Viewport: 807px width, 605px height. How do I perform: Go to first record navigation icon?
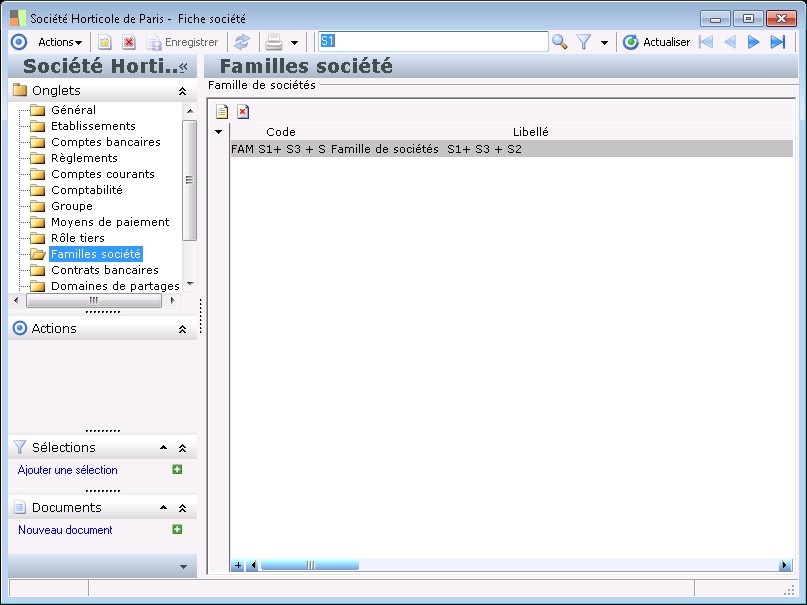(706, 42)
